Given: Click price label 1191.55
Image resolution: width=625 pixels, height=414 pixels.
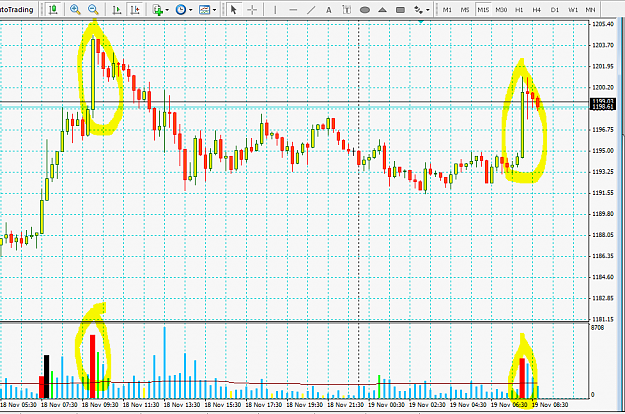Looking at the screenshot, I should tap(603, 193).
